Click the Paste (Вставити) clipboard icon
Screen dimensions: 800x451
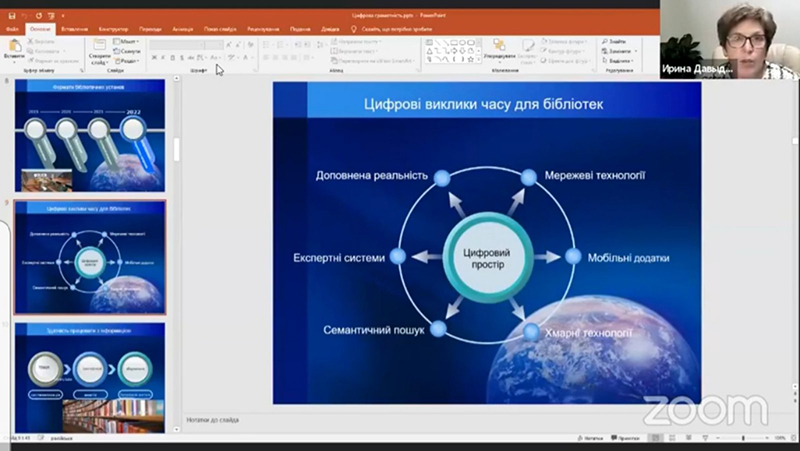coord(14,46)
